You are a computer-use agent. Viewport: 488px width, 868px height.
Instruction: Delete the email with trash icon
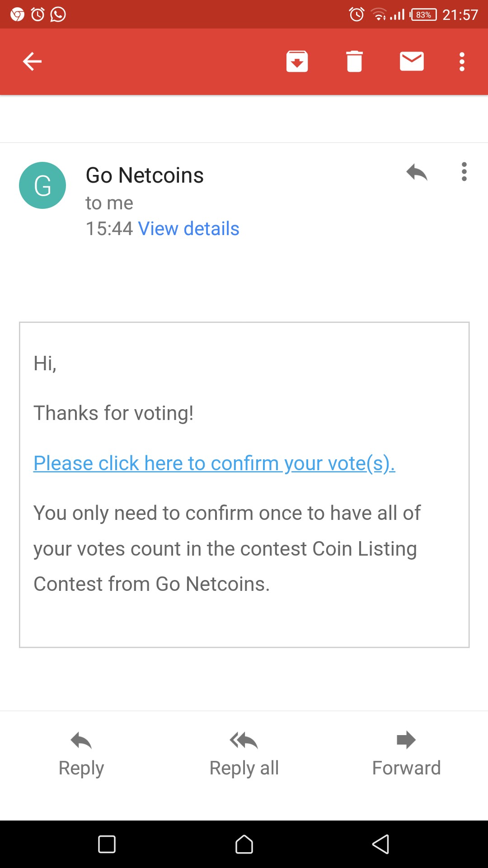tap(354, 61)
